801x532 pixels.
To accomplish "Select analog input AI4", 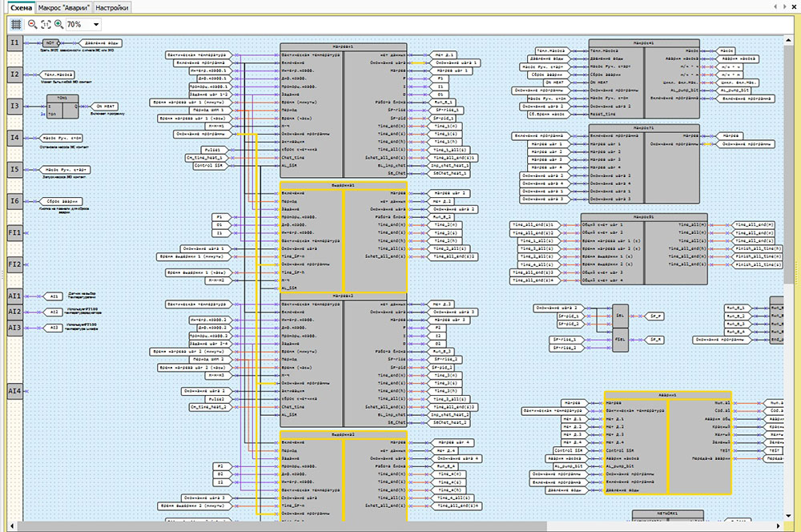I will 14,392.
